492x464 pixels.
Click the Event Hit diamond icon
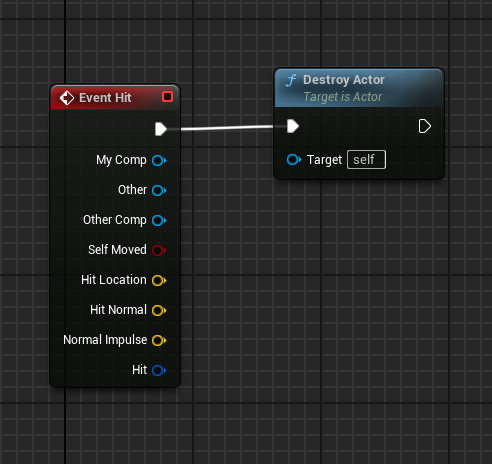[67, 98]
